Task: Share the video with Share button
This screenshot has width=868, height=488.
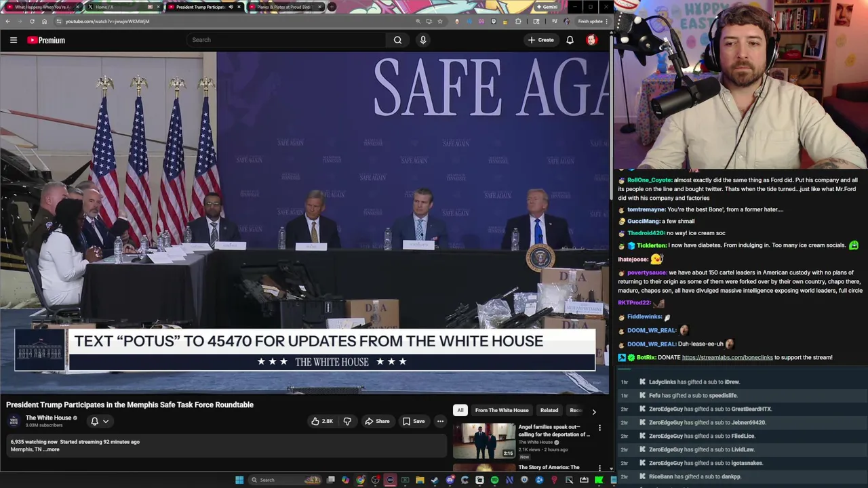Action: point(377,421)
